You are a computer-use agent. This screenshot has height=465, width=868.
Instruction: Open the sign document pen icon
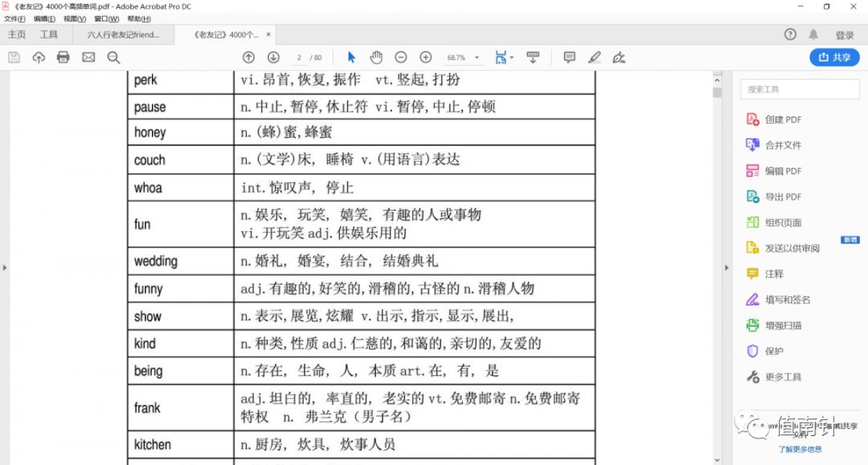coord(619,58)
